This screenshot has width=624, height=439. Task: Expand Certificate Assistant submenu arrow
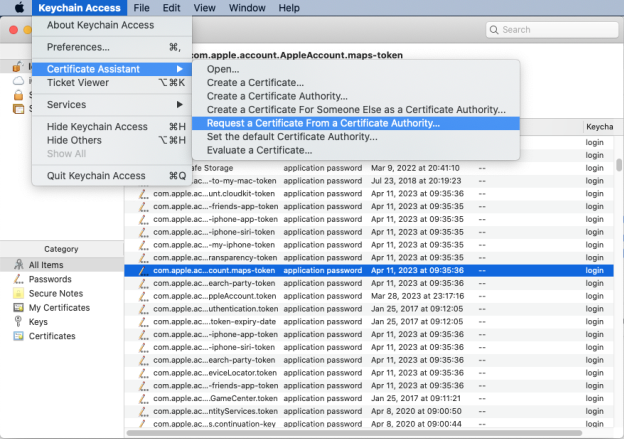(180, 69)
